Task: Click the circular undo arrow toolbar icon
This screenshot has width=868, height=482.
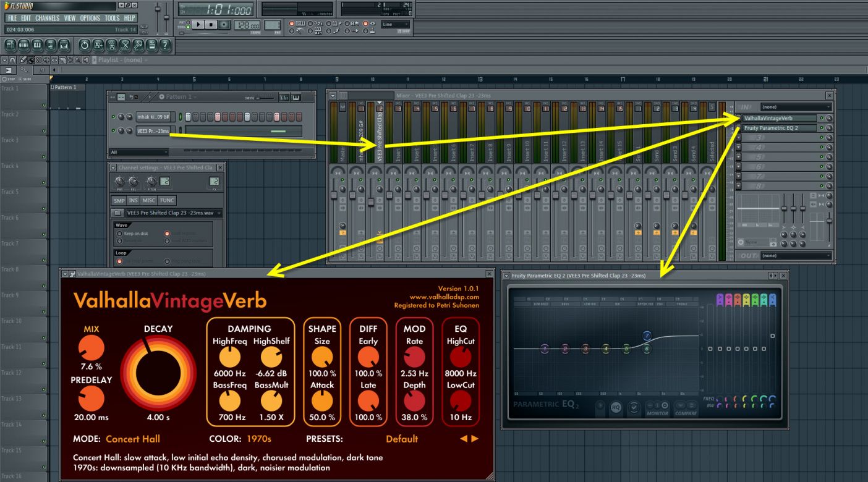Action: click(x=84, y=45)
